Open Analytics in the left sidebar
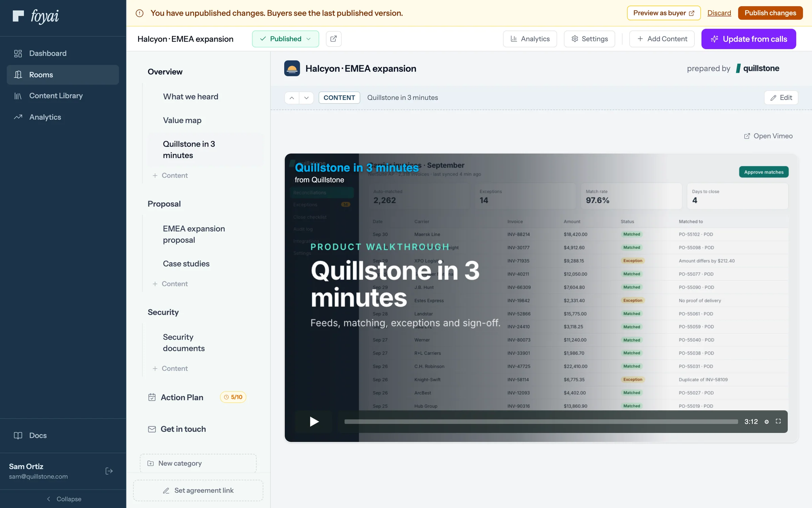Image resolution: width=812 pixels, height=508 pixels. pyautogui.click(x=63, y=117)
